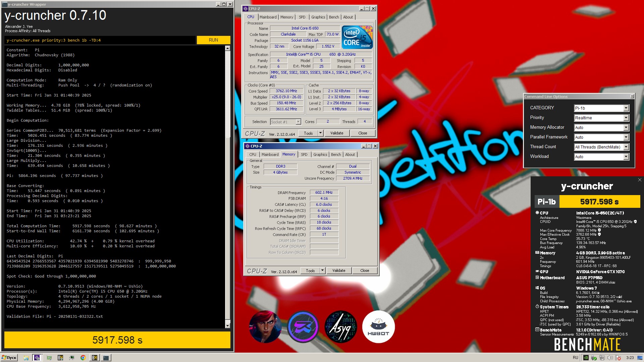
Task: Open the Start (Пуск) menu
Action: pos(9,358)
